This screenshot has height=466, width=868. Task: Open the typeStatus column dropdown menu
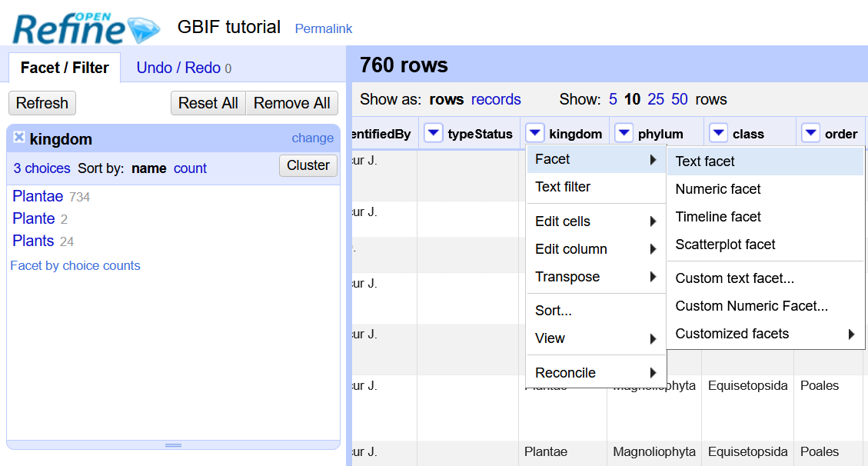[433, 133]
